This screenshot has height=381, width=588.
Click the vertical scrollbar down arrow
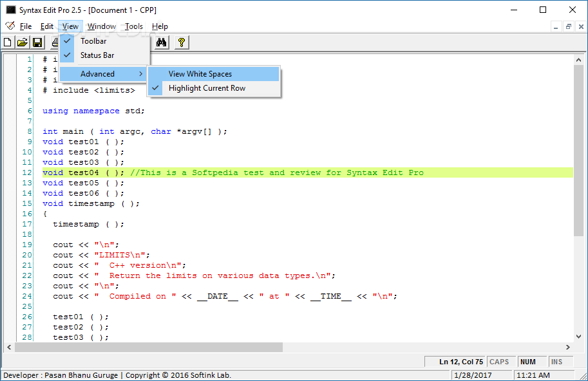(578, 337)
